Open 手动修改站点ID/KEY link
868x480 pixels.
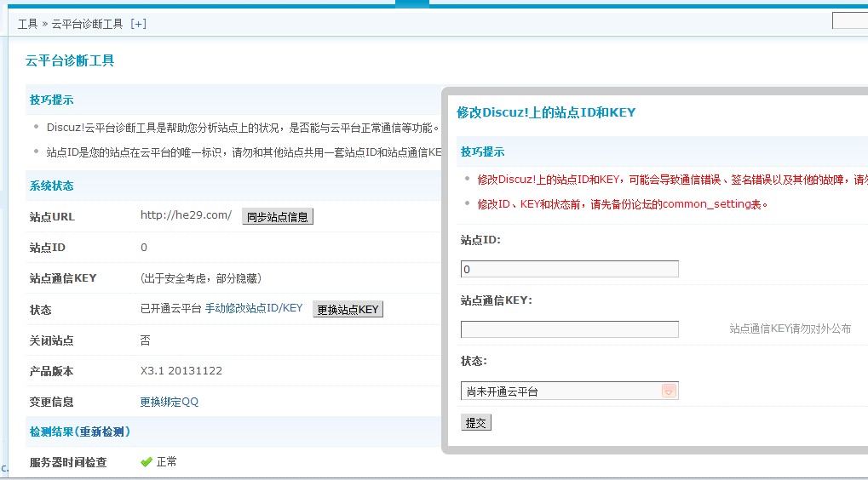coord(254,308)
